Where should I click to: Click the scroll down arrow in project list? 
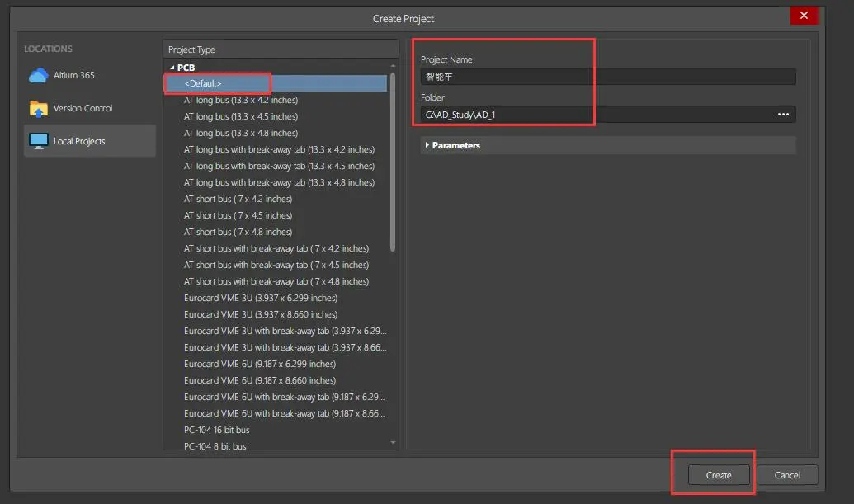(x=393, y=443)
